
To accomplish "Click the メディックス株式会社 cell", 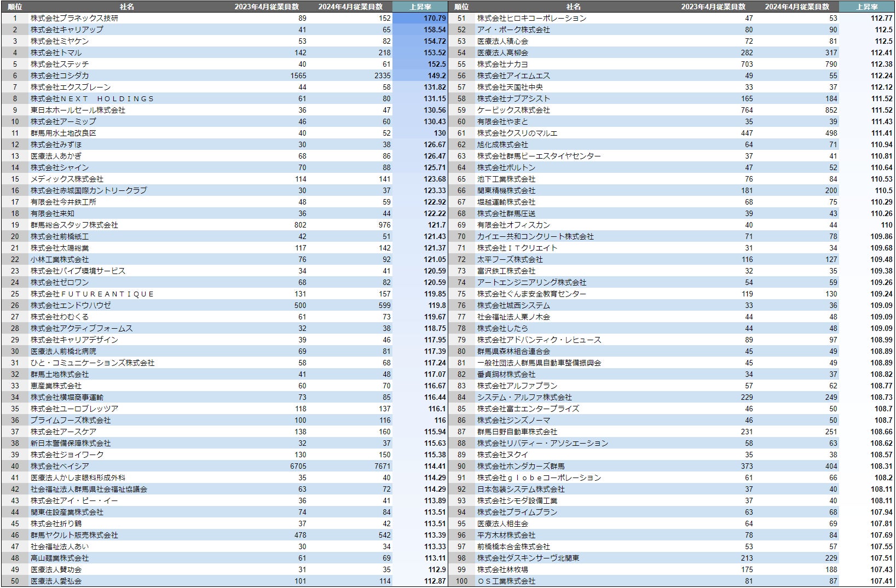I will pos(67,179).
